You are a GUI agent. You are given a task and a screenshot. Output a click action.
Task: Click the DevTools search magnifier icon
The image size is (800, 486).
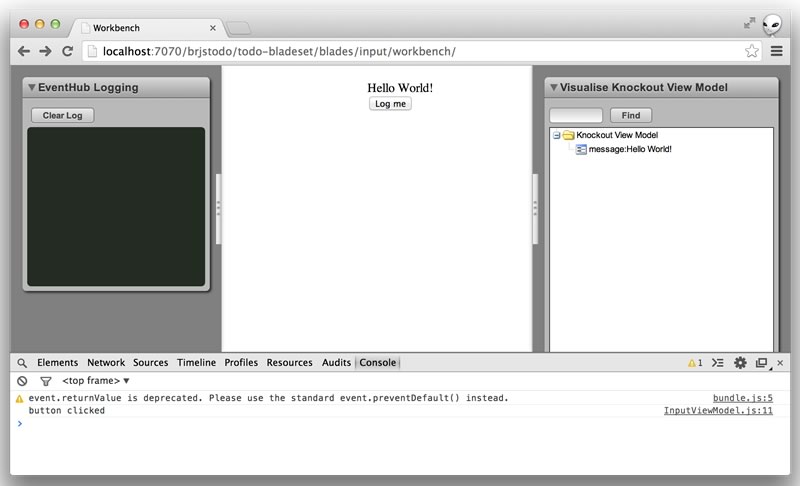[22, 363]
